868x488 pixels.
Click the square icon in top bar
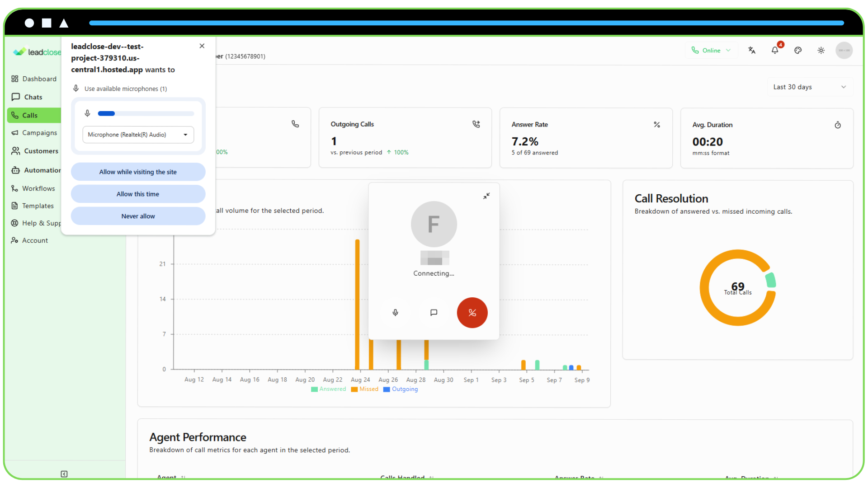click(47, 23)
